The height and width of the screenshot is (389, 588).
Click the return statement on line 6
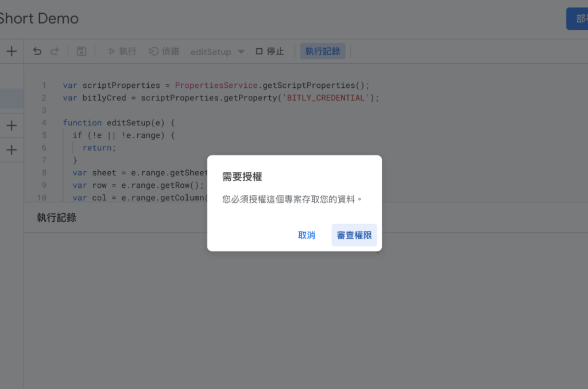click(99, 148)
